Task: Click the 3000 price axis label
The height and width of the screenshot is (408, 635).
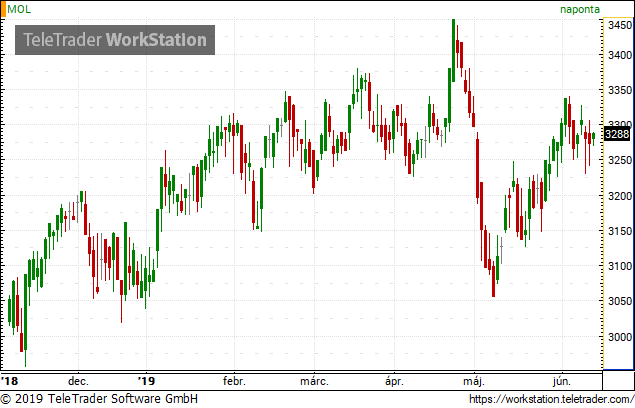Action: point(620,337)
